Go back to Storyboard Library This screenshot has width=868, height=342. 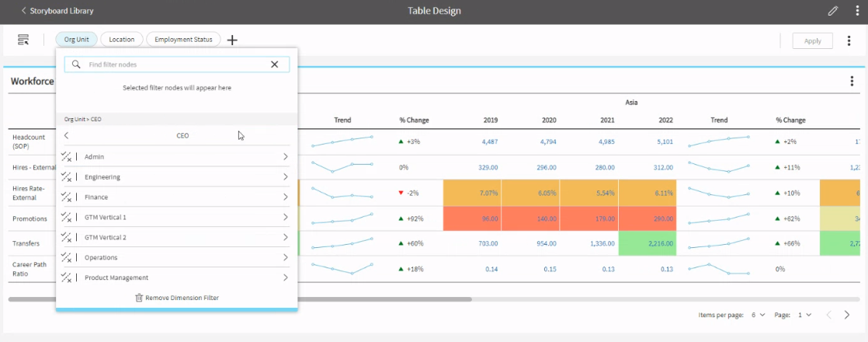pyautogui.click(x=57, y=11)
